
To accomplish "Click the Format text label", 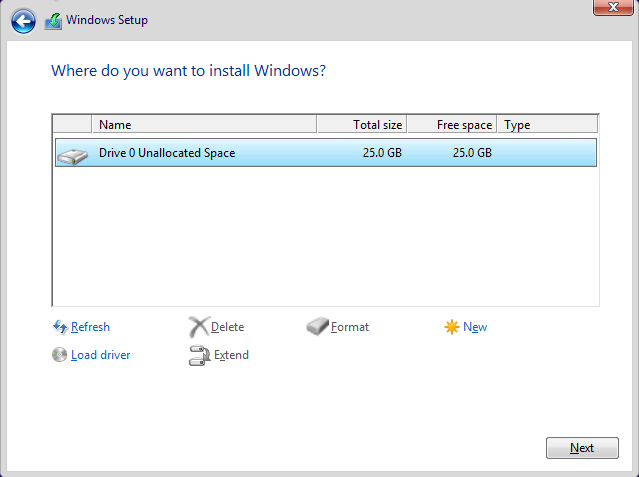I will 350,327.
